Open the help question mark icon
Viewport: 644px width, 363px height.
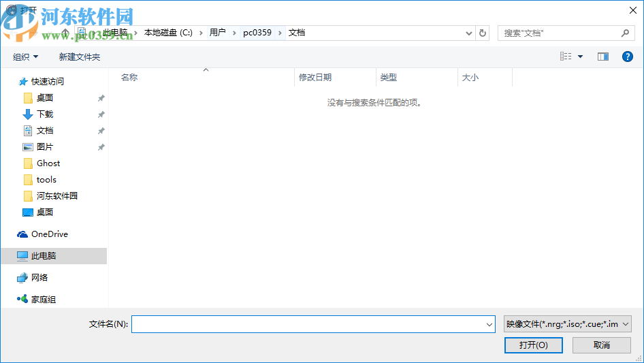(x=627, y=57)
